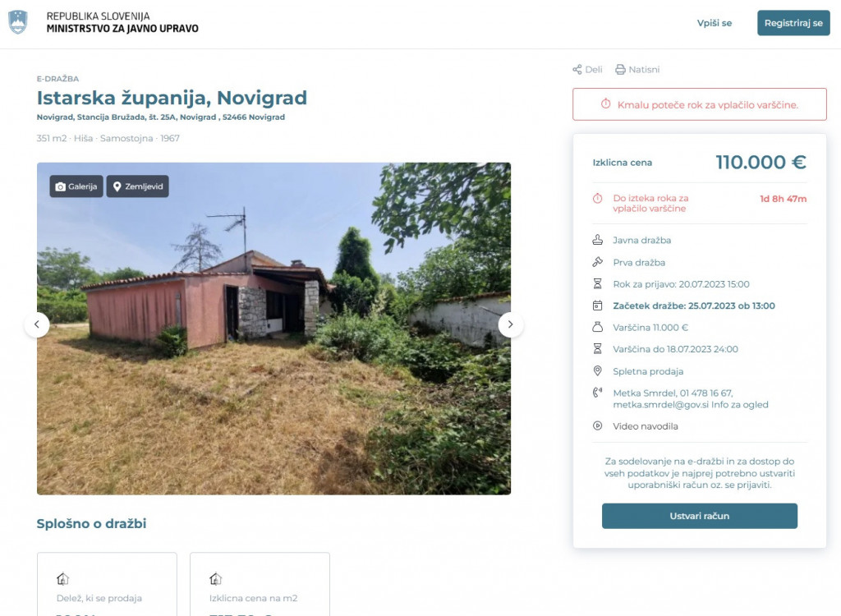Go to the previous property photo

pos(37,324)
